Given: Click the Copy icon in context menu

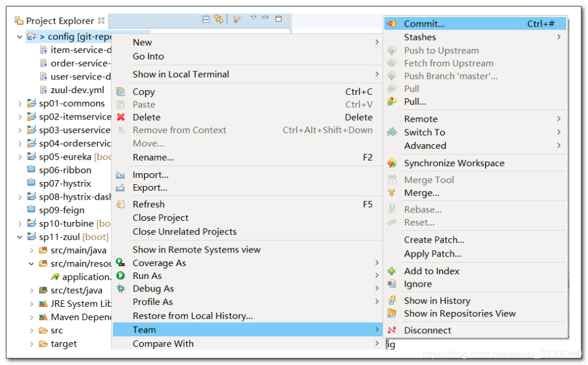Looking at the screenshot, I should pos(120,92).
